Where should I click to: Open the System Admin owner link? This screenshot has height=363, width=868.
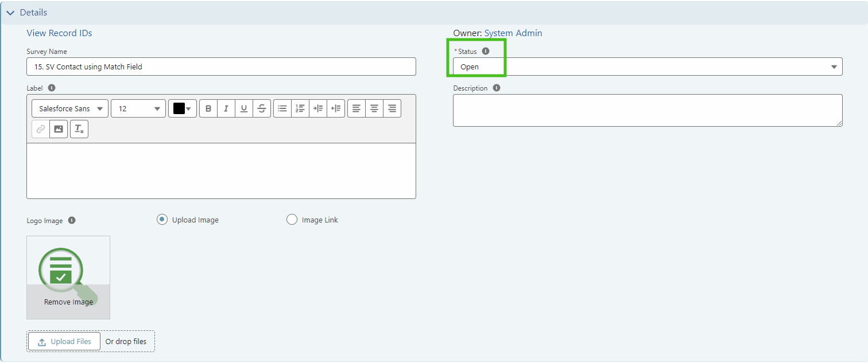513,33
